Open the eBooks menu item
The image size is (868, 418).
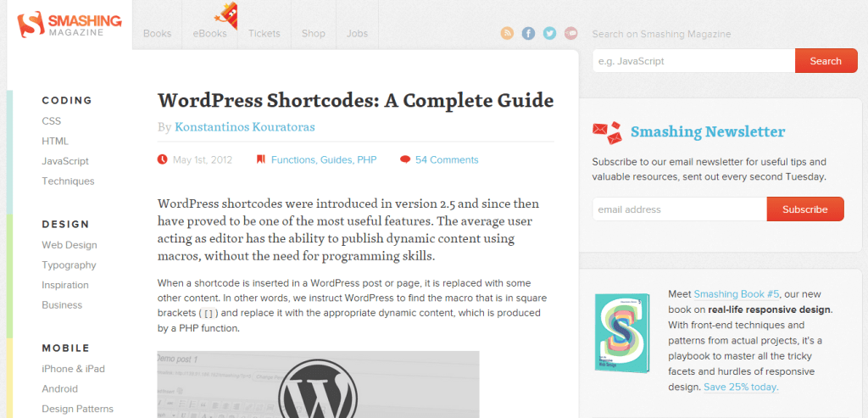(210, 33)
